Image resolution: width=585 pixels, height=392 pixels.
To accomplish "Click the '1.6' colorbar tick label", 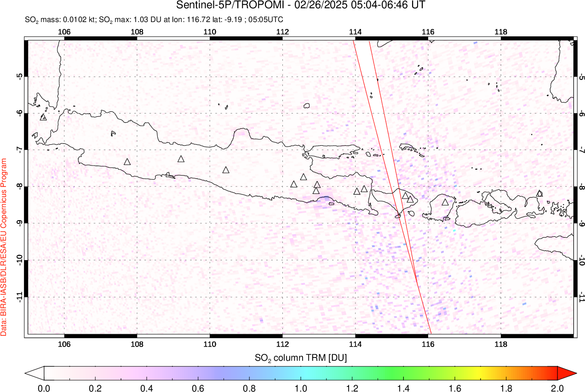I will [x=455, y=388].
